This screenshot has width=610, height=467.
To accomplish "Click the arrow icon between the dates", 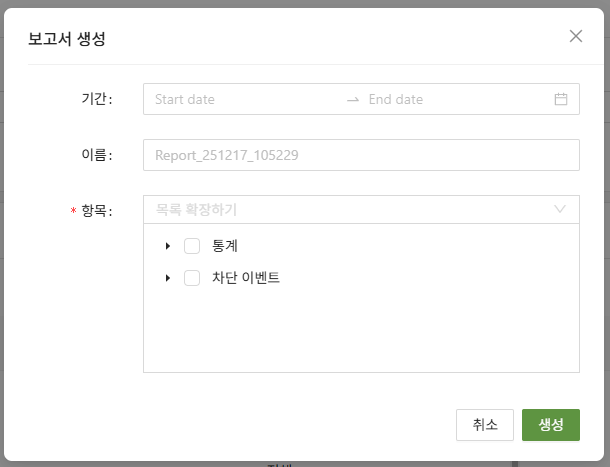I will tap(352, 99).
